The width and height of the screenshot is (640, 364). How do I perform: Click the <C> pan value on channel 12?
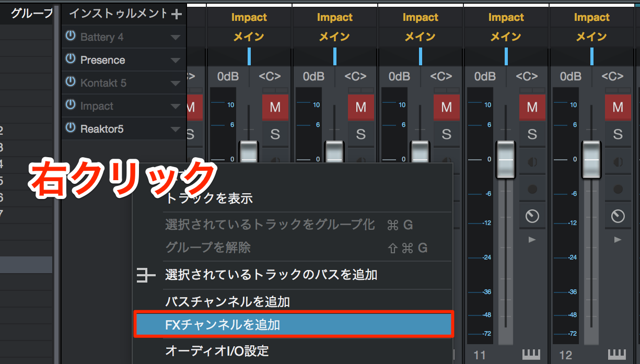point(612,77)
